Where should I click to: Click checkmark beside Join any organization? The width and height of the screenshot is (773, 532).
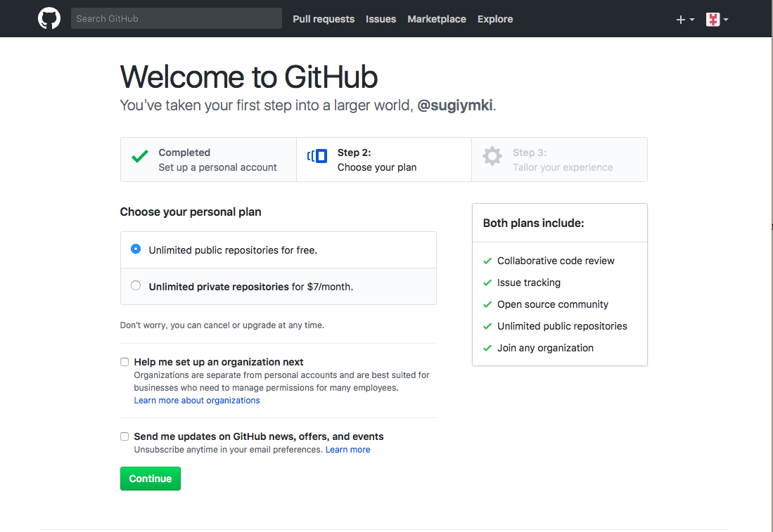487,348
